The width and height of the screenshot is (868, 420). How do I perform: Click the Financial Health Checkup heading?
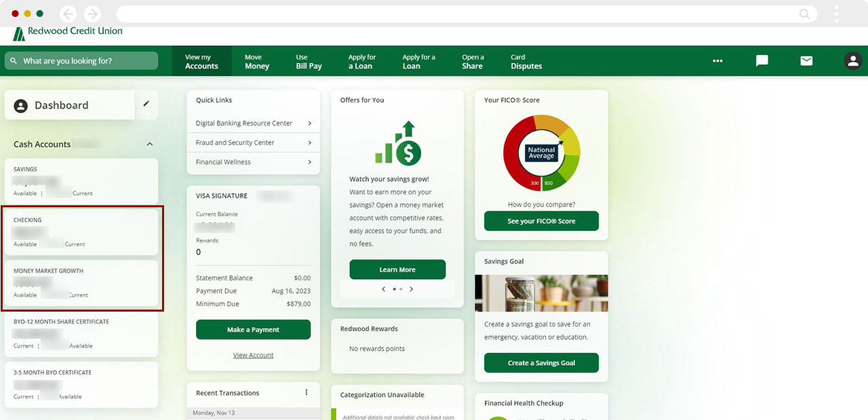(x=524, y=403)
